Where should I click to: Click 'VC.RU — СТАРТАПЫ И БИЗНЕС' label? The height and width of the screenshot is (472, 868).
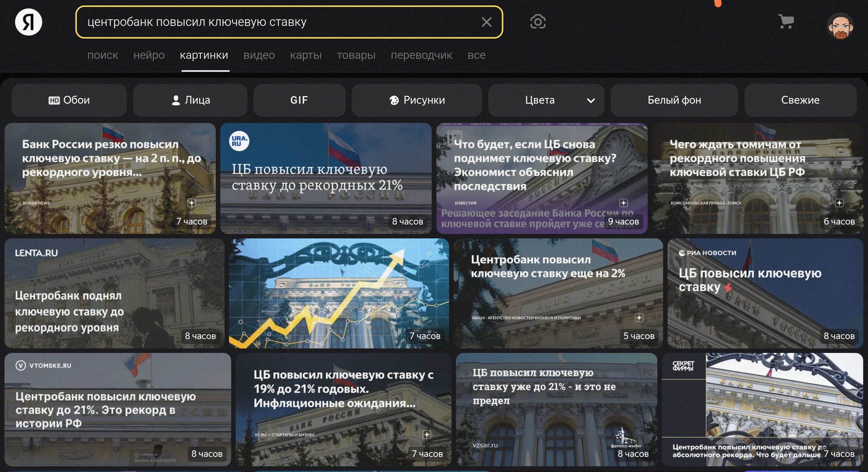pos(285,435)
